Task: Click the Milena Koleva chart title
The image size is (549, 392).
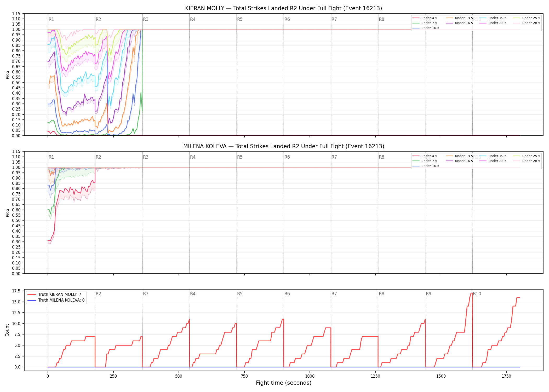Action: tap(284, 146)
